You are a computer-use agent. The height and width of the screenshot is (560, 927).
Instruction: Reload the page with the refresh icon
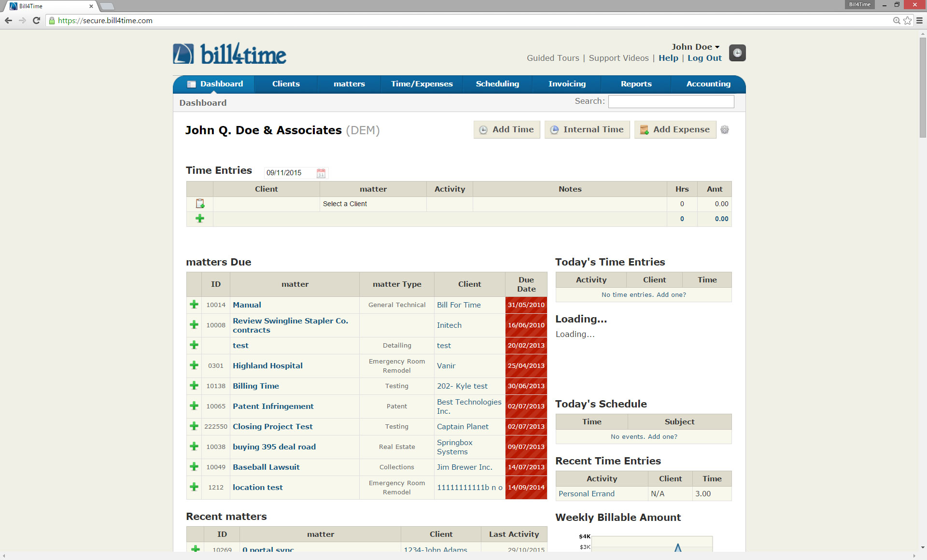[36, 21]
